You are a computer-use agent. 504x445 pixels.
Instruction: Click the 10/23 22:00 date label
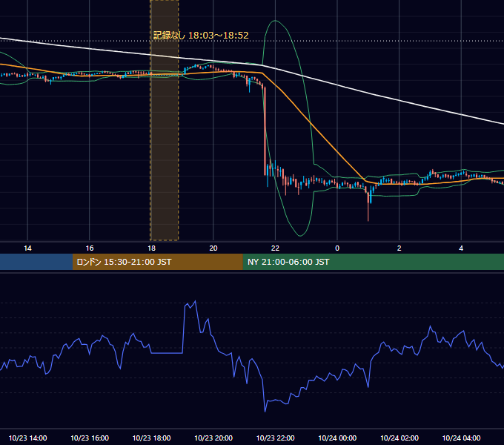point(275,438)
